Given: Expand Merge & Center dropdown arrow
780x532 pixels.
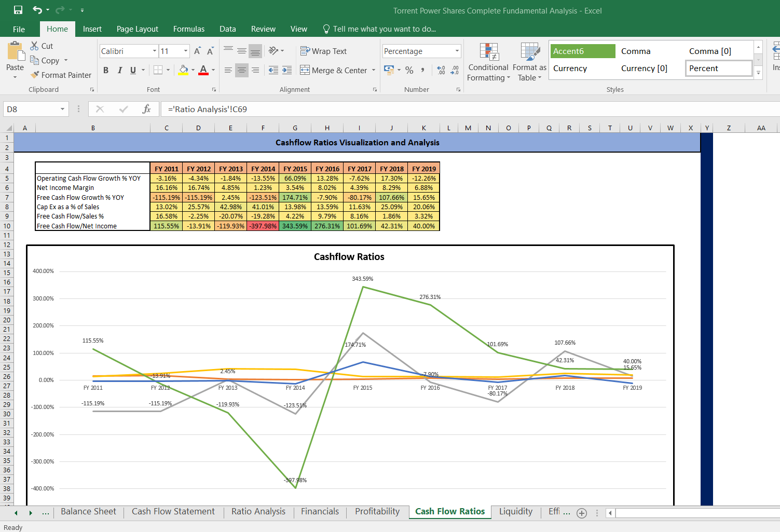Looking at the screenshot, I should 374,70.
